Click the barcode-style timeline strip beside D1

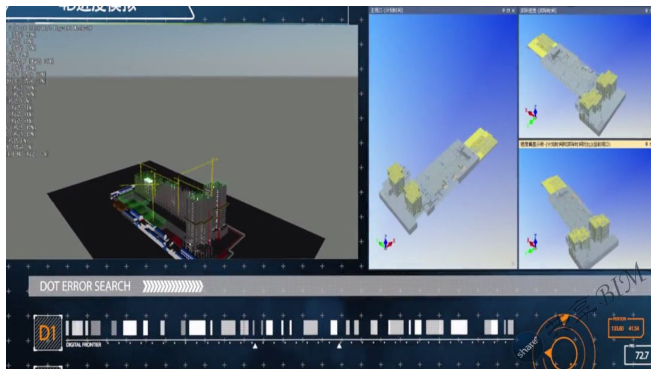click(x=290, y=328)
